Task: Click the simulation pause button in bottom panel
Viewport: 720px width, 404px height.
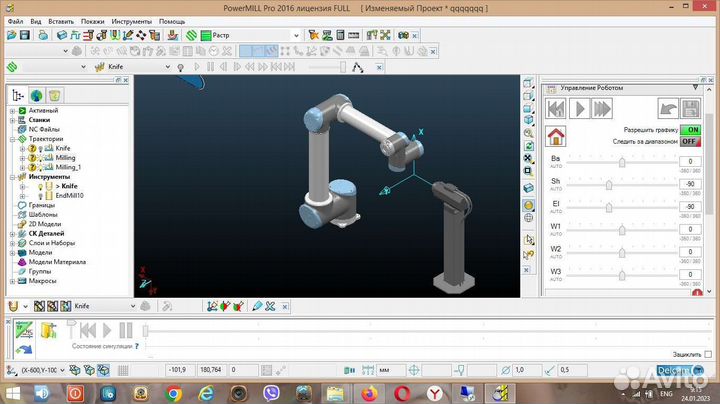Action: [x=126, y=330]
